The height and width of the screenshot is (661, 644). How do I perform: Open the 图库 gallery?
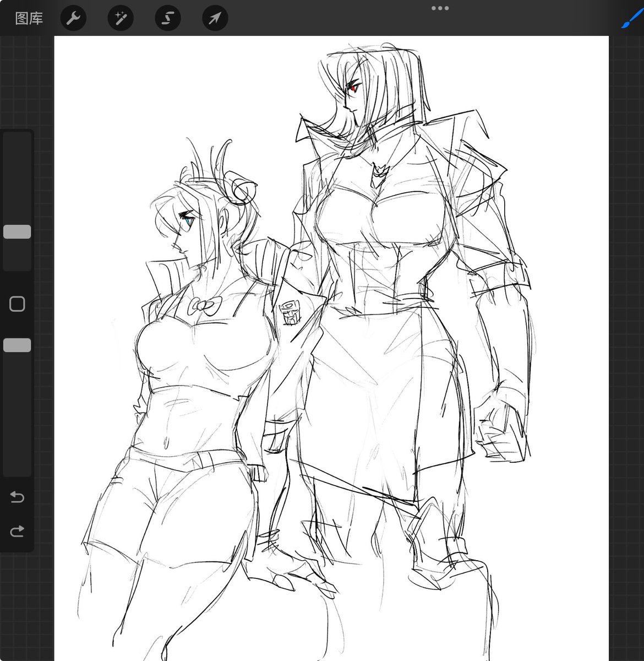[29, 18]
